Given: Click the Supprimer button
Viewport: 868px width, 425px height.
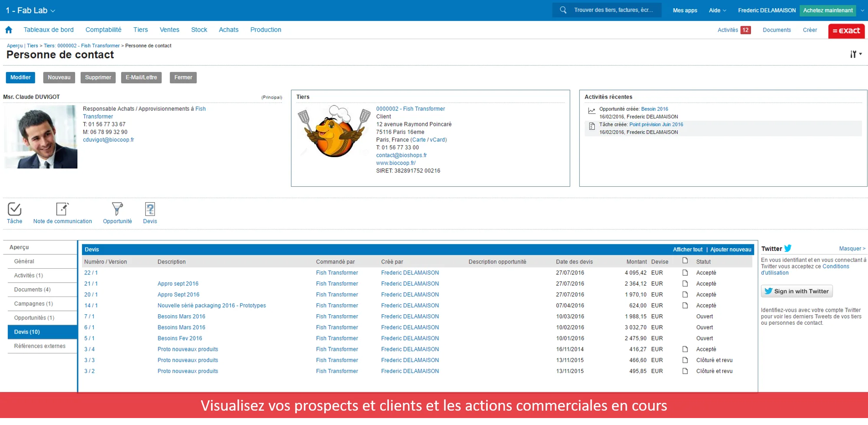Looking at the screenshot, I should 98,78.
